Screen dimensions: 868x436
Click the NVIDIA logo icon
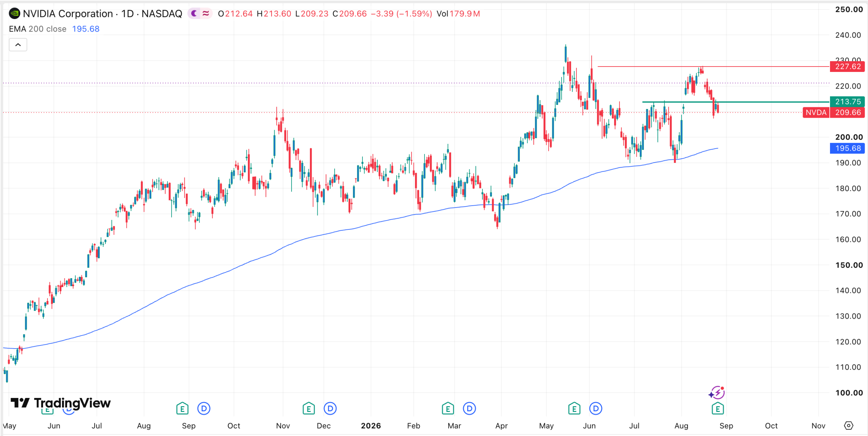(x=15, y=14)
